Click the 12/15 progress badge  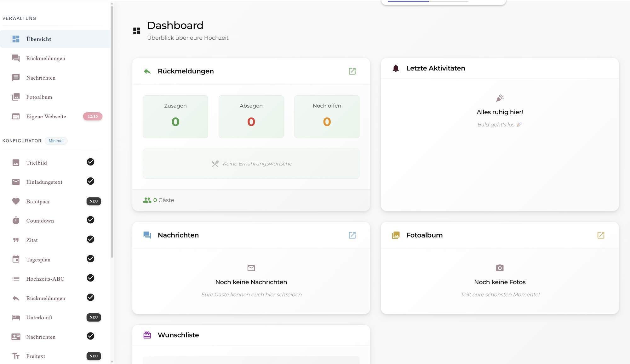93,116
